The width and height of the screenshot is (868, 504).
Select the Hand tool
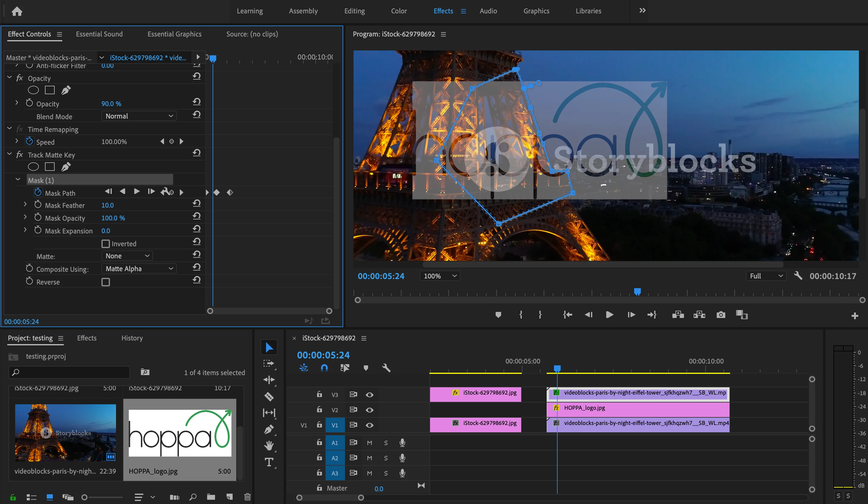click(x=269, y=446)
